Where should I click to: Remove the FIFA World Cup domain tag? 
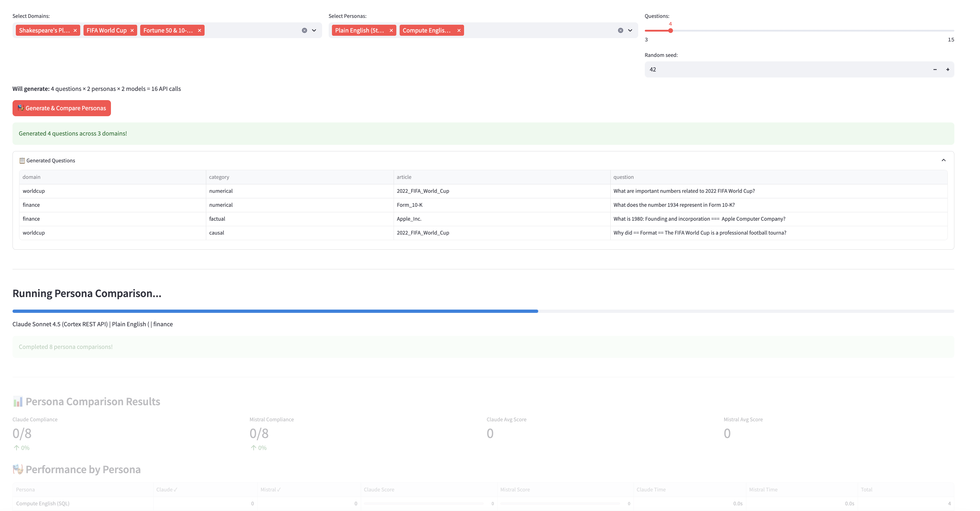click(x=132, y=30)
